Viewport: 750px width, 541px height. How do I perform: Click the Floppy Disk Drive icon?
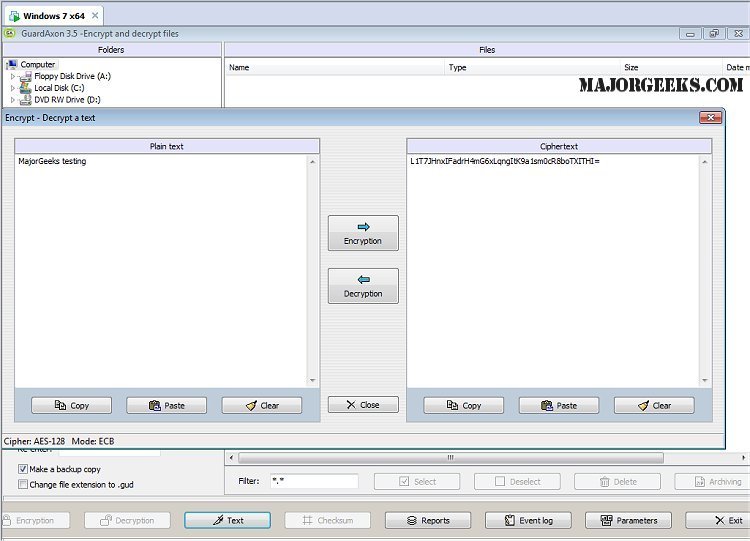coord(26,76)
